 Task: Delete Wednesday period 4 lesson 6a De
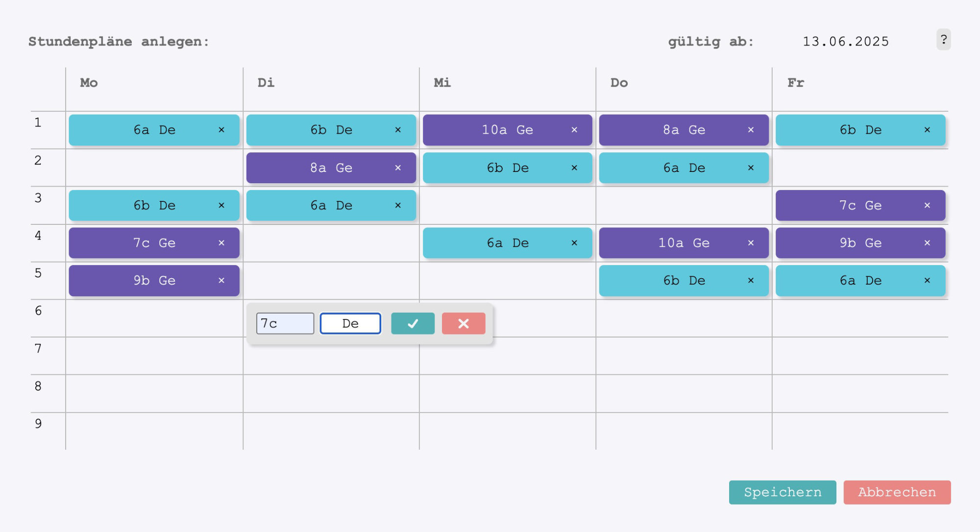click(x=574, y=243)
